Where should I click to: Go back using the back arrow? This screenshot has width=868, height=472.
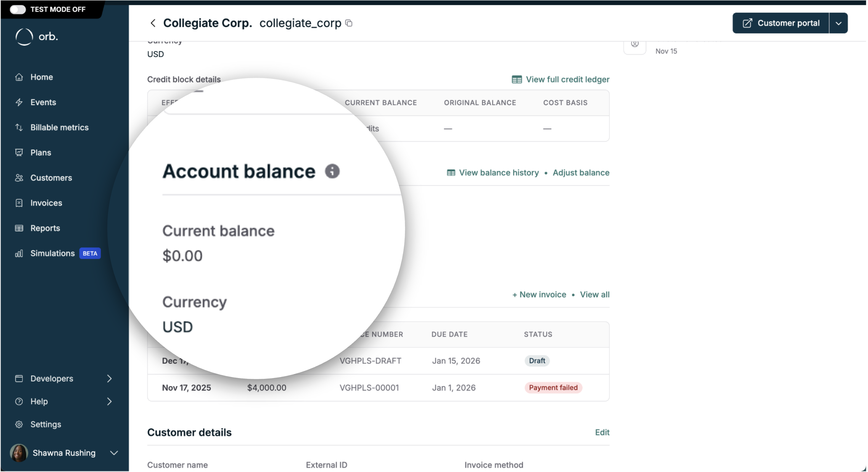click(153, 23)
